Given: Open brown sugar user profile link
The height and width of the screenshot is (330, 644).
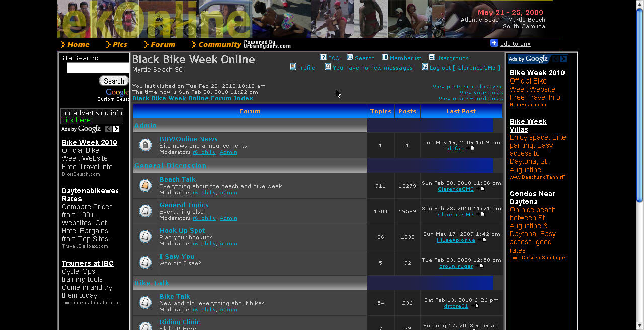Looking at the screenshot, I should [x=456, y=266].
